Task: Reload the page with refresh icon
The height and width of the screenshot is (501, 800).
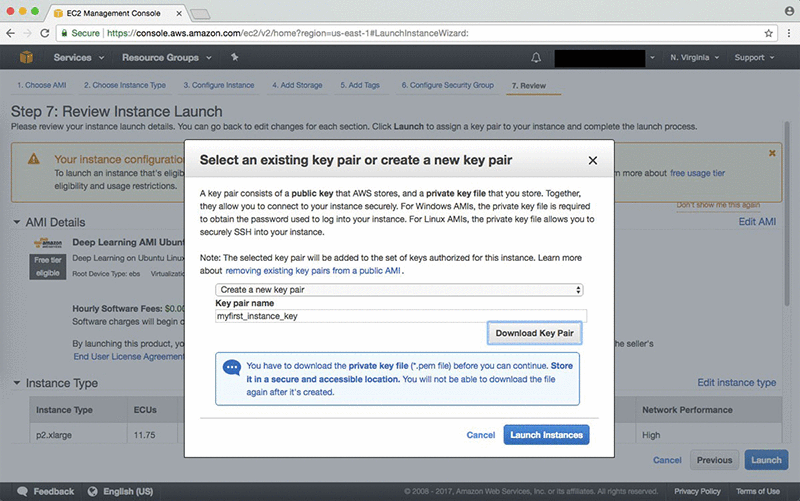Action: click(x=45, y=33)
